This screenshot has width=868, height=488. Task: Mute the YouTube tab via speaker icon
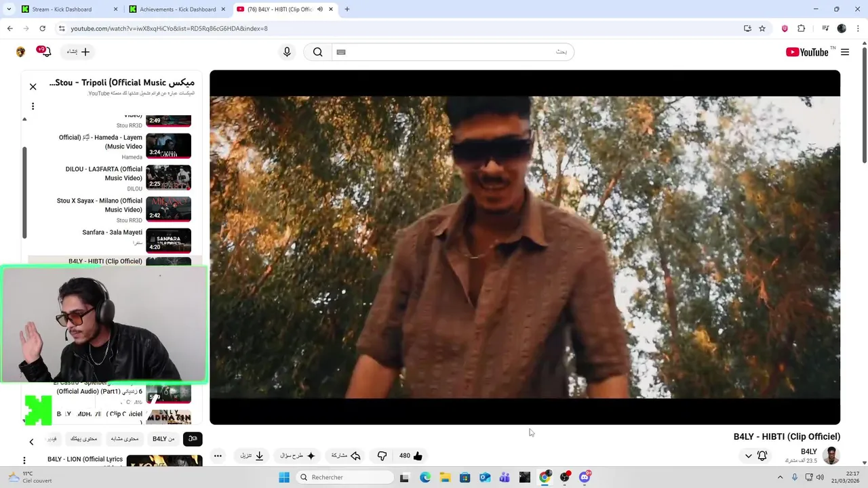pos(319,9)
